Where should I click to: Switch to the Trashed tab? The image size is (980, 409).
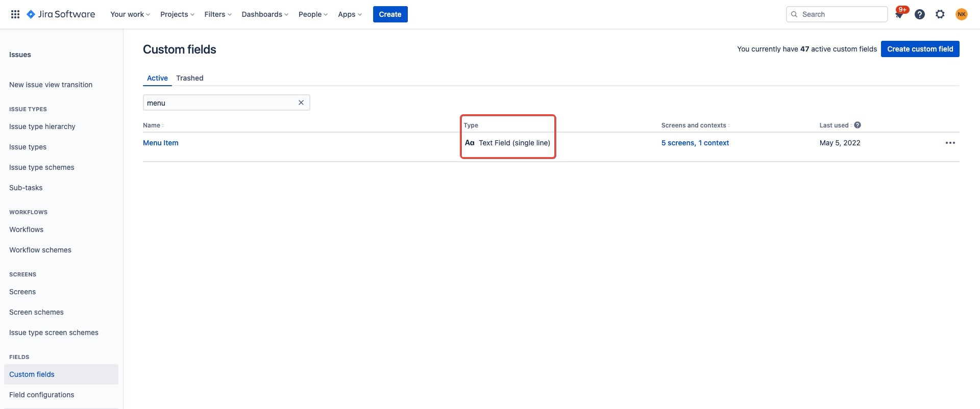coord(190,78)
